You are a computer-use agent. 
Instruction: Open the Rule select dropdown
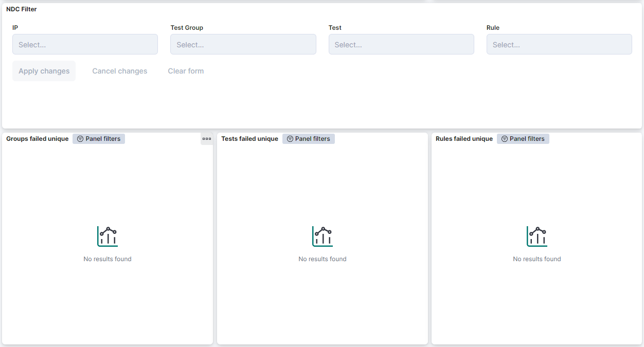[559, 45]
